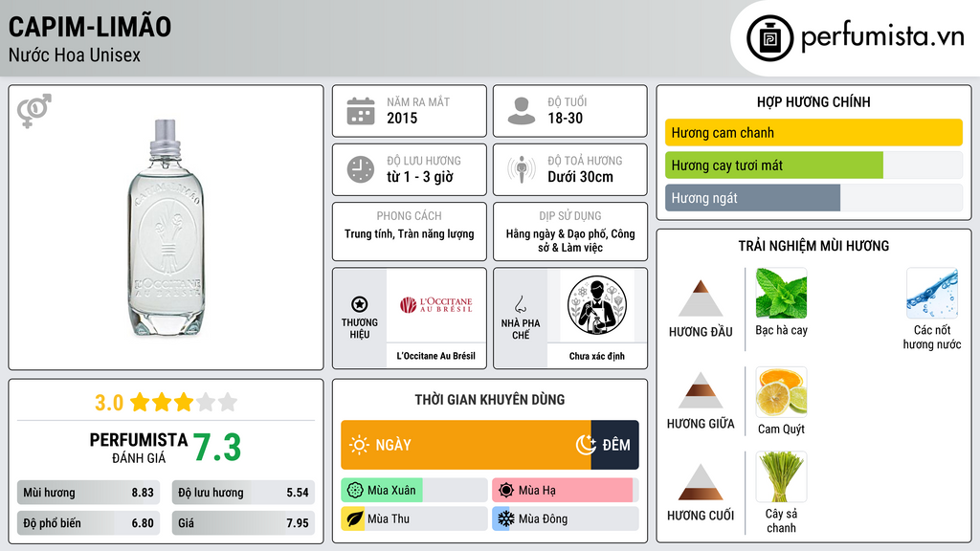Click the star badge icon above Thương hiệu
Viewport: 980px width, 551px height.
tap(360, 304)
